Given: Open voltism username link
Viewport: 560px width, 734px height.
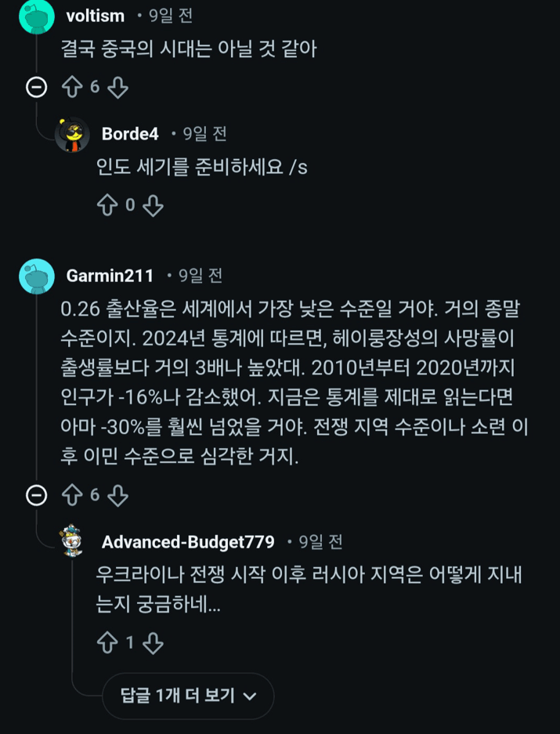Looking at the screenshot, I should 95,16.
